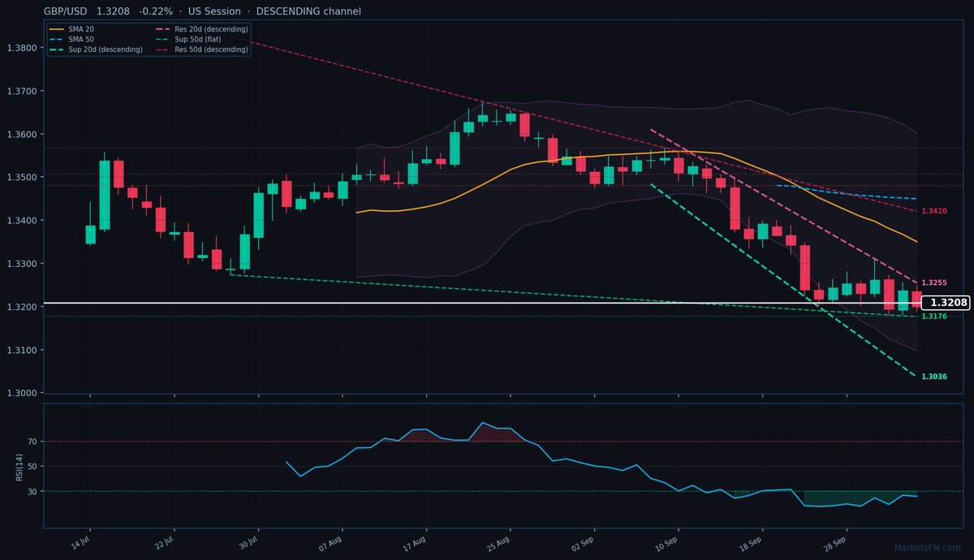Screen dimensions: 974x560
Task: Click the 1.3500 price axis tick
Action: 21,178
